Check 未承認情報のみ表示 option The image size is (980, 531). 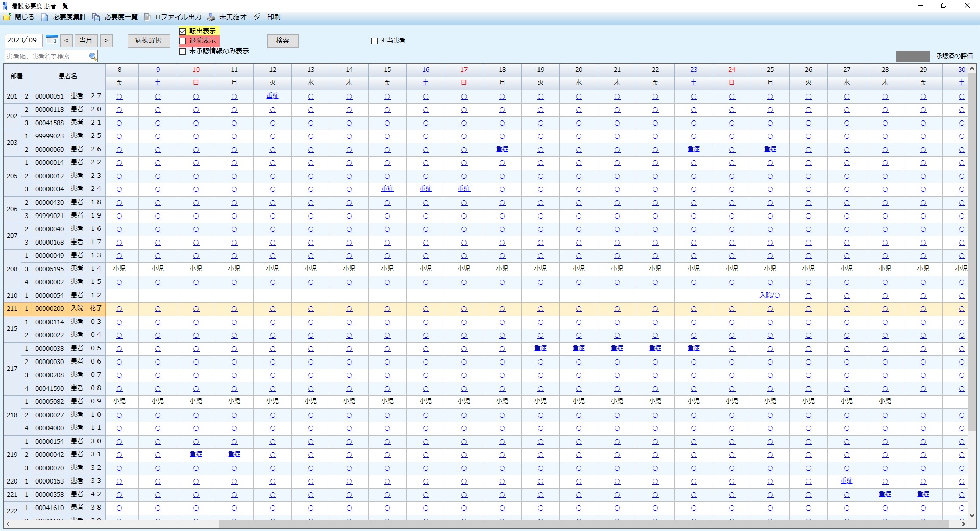pos(183,51)
